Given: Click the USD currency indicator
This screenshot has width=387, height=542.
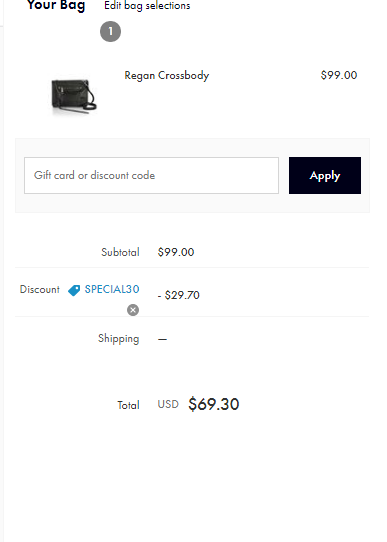Looking at the screenshot, I should point(168,404).
